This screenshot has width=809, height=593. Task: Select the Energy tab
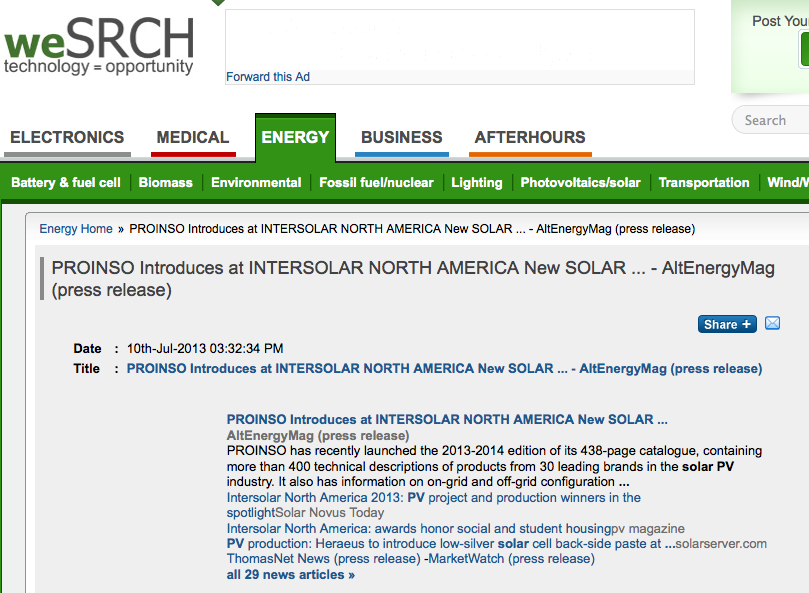pos(295,137)
